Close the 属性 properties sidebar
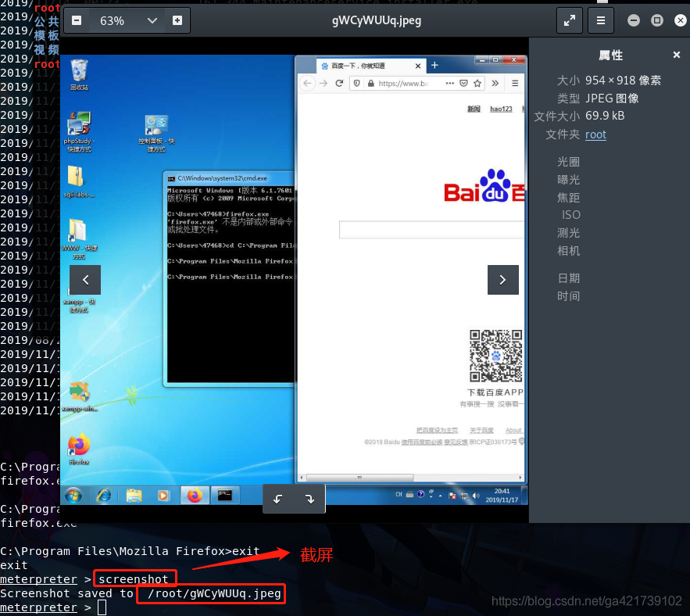 point(677,55)
